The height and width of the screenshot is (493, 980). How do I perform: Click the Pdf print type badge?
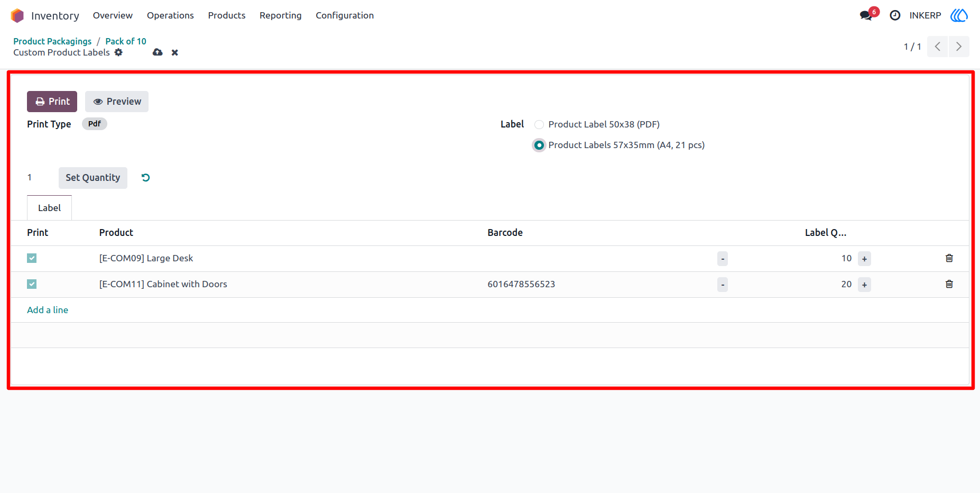coord(95,124)
